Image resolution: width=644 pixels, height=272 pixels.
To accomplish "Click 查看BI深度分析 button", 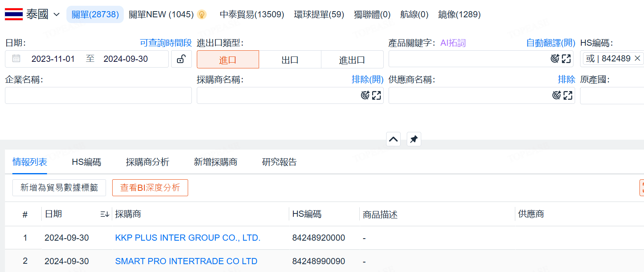I will (150, 188).
